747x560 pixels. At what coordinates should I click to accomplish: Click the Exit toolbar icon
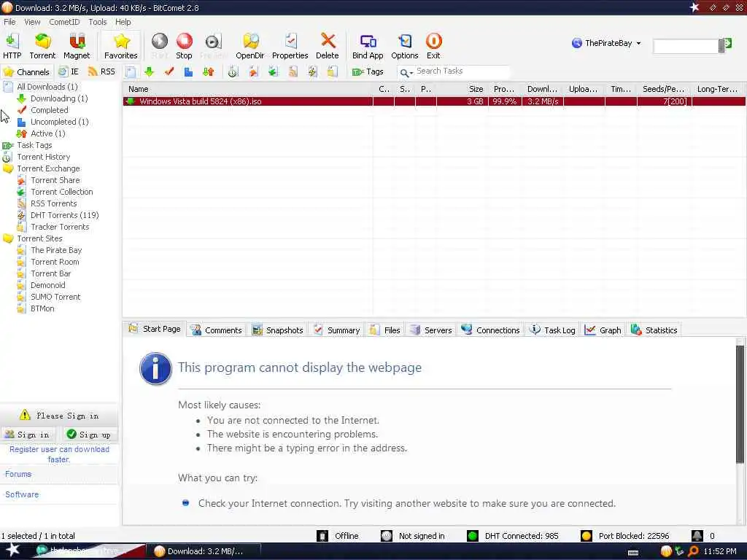tap(433, 46)
